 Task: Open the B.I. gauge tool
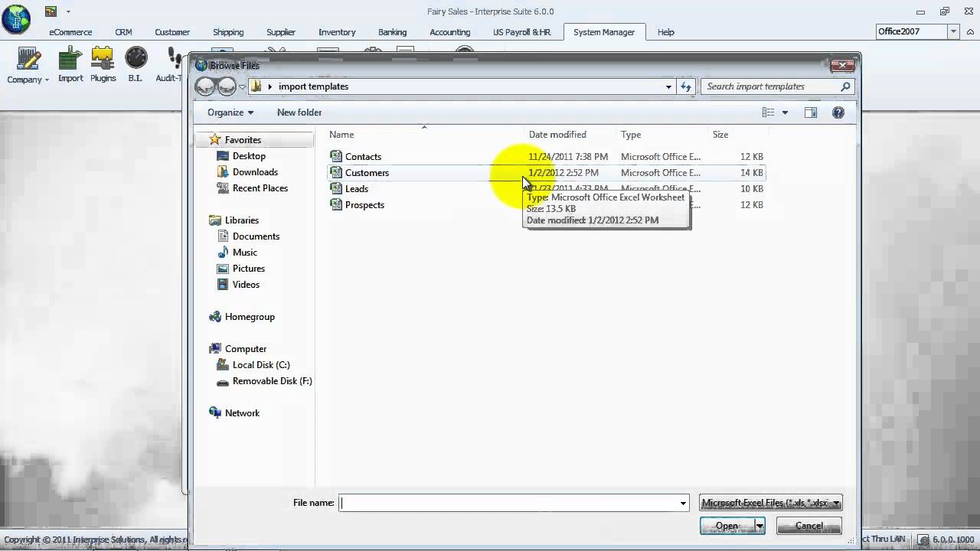[x=136, y=65]
